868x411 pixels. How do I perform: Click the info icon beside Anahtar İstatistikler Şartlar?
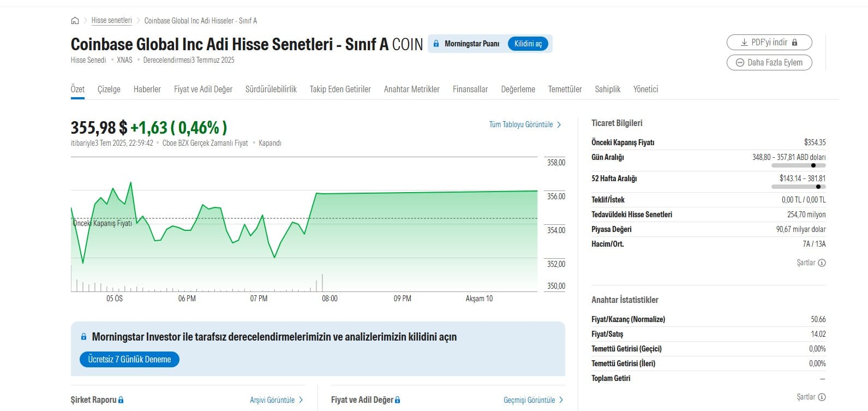(x=822, y=397)
